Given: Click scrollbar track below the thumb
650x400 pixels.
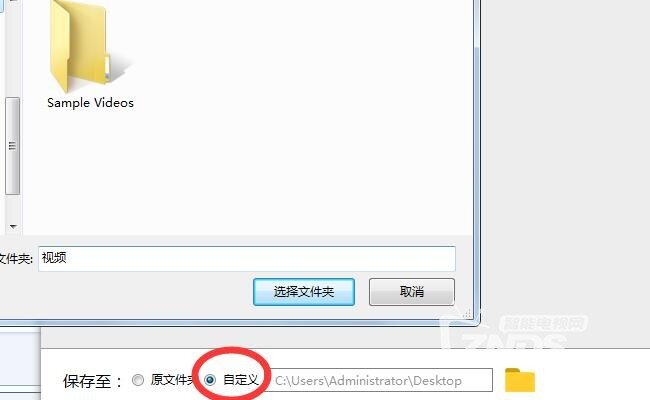Looking at the screenshot, I should point(12,207).
